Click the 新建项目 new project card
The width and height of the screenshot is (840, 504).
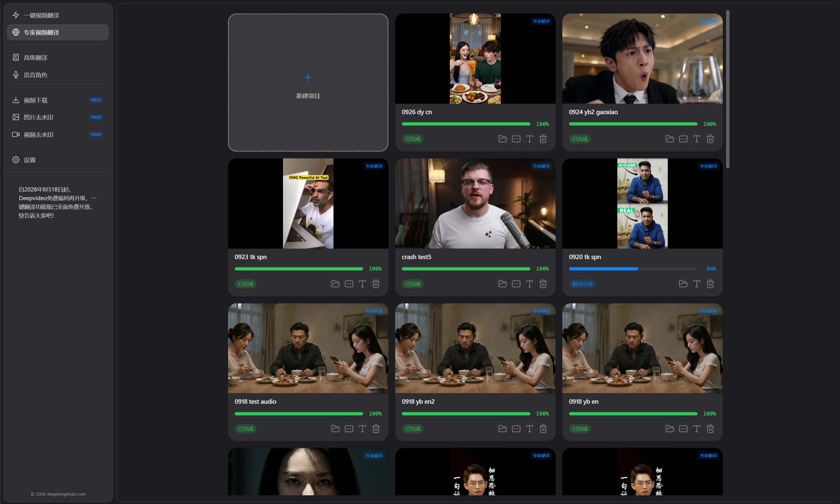(x=308, y=82)
